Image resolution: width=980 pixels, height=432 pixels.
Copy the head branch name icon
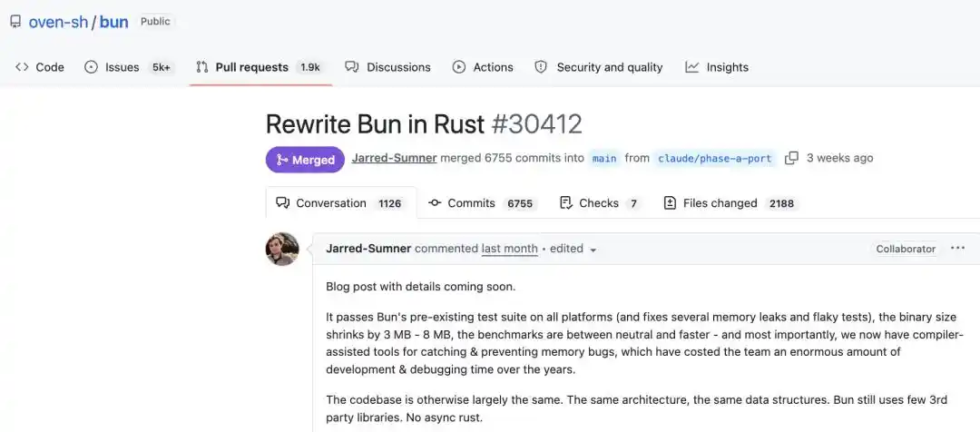[x=791, y=158]
